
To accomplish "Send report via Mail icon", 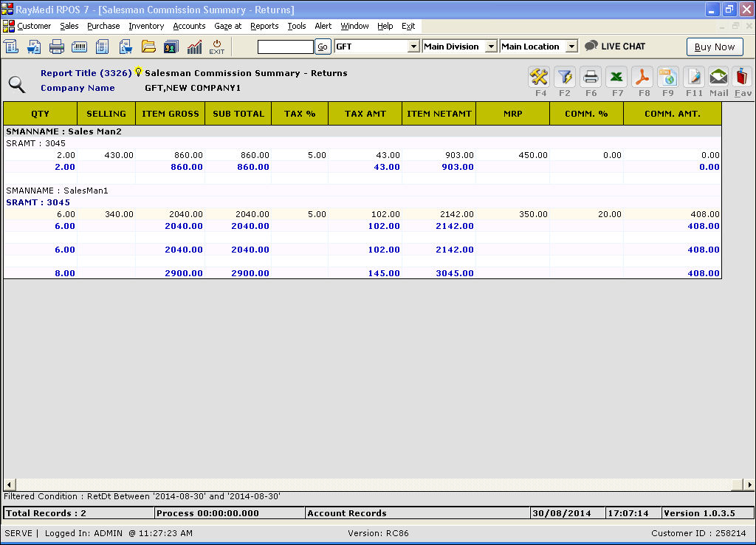I will pos(718,77).
